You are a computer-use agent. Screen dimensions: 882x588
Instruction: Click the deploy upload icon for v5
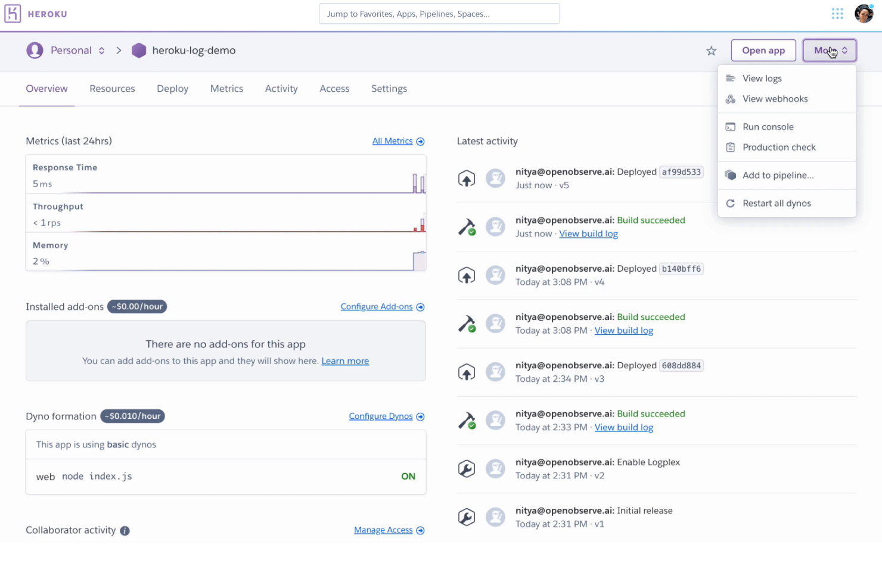coord(467,178)
